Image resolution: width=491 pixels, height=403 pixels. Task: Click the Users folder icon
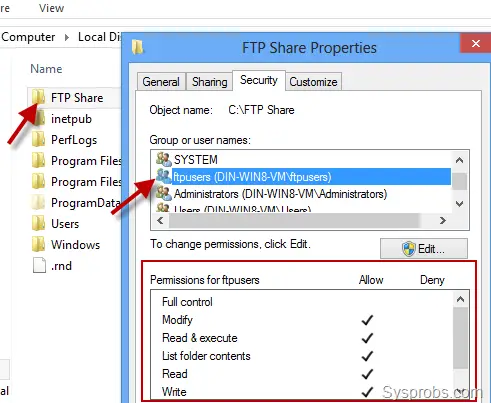click(38, 223)
